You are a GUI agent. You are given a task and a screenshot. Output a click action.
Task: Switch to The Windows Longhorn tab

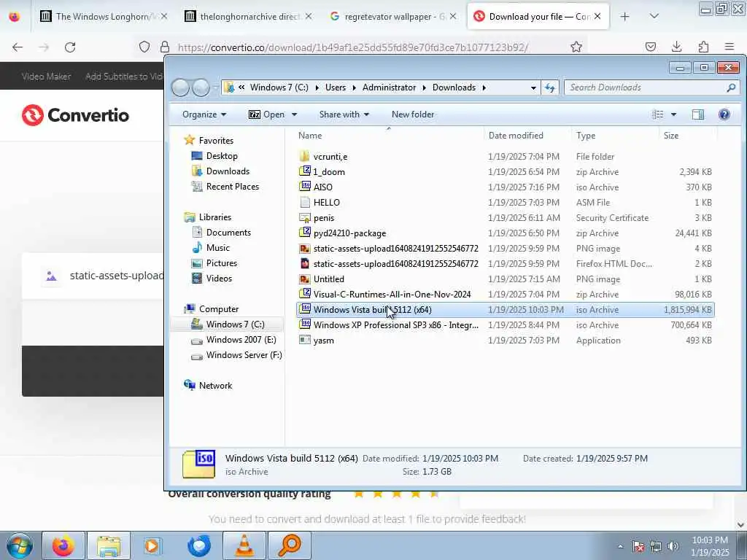104,17
